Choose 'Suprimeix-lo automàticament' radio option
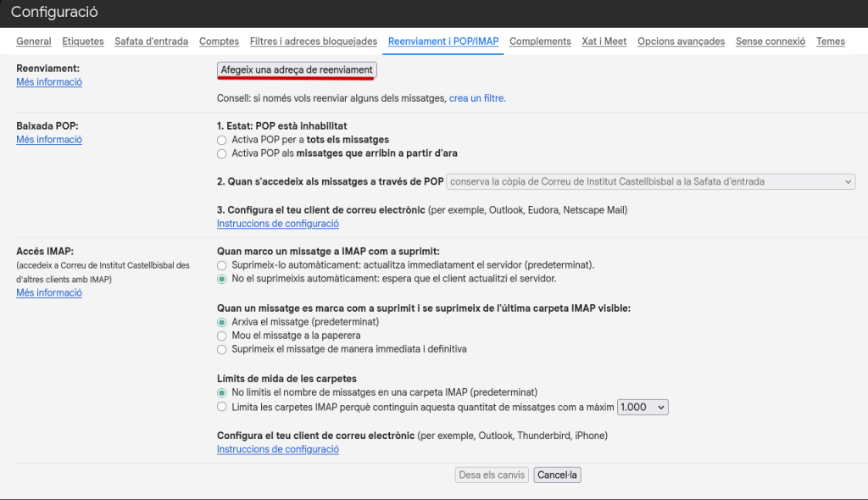The height and width of the screenshot is (500, 868). [x=222, y=265]
